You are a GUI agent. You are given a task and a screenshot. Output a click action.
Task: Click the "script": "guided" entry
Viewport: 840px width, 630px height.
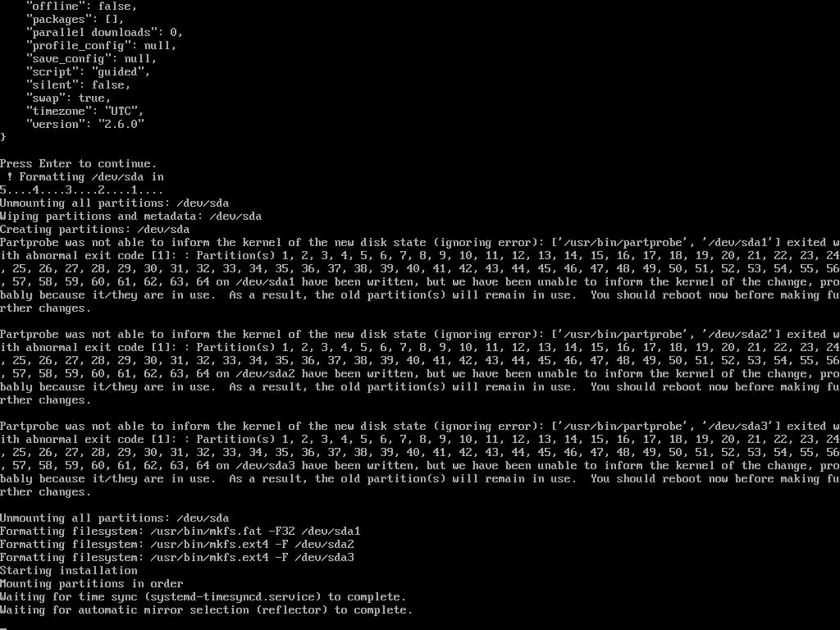(x=89, y=71)
